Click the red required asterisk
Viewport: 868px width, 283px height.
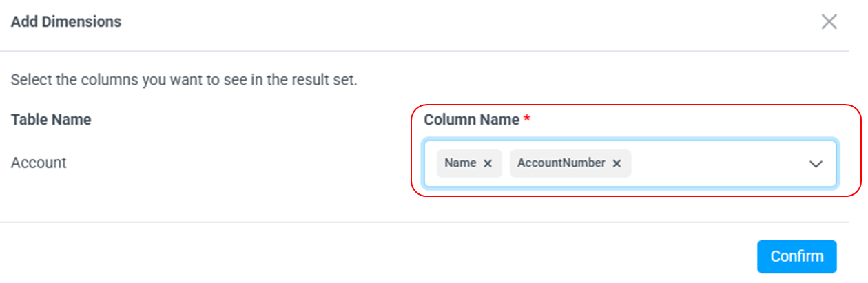coord(527,120)
